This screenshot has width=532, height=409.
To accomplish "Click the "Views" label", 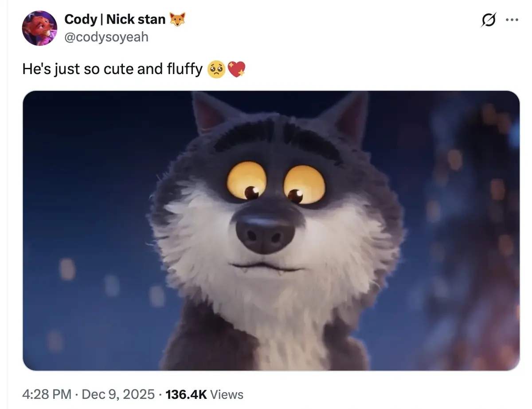I will coord(227,394).
